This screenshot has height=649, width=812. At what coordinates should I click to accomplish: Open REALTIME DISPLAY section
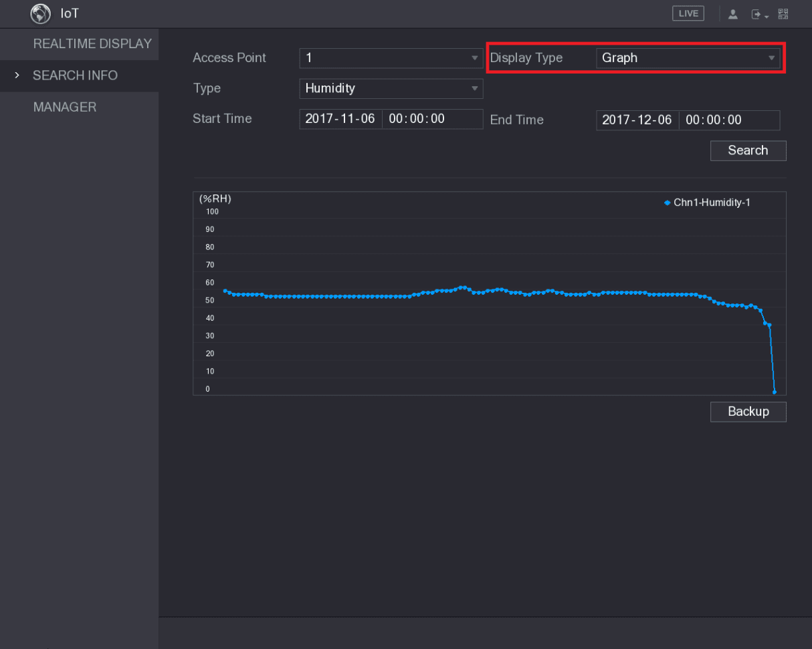[x=79, y=44]
